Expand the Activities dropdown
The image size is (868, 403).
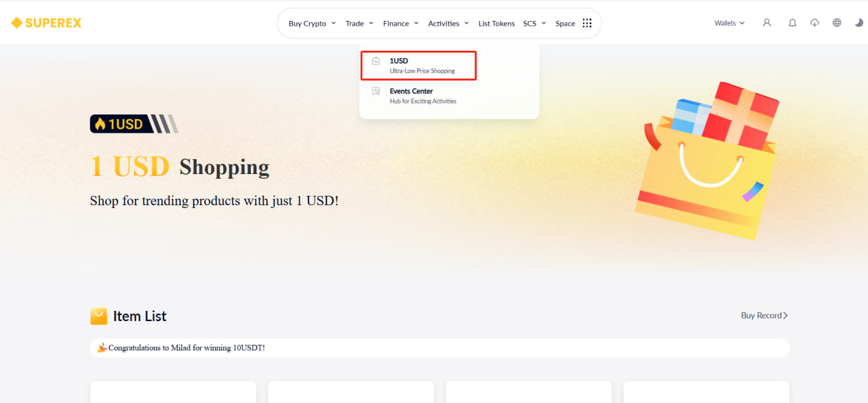pyautogui.click(x=448, y=24)
